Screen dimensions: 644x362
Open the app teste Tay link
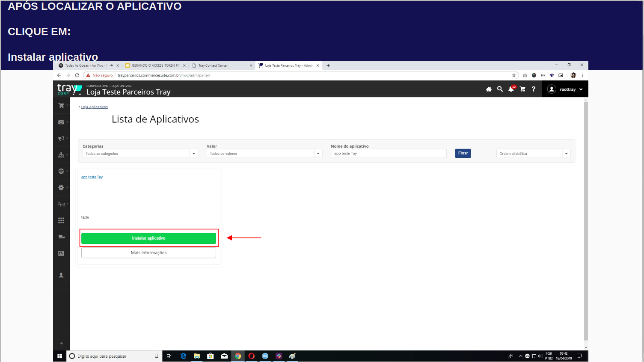[92, 177]
